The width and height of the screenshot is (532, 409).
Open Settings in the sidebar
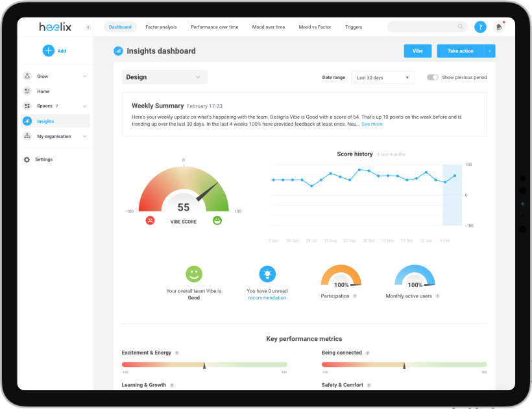point(43,159)
